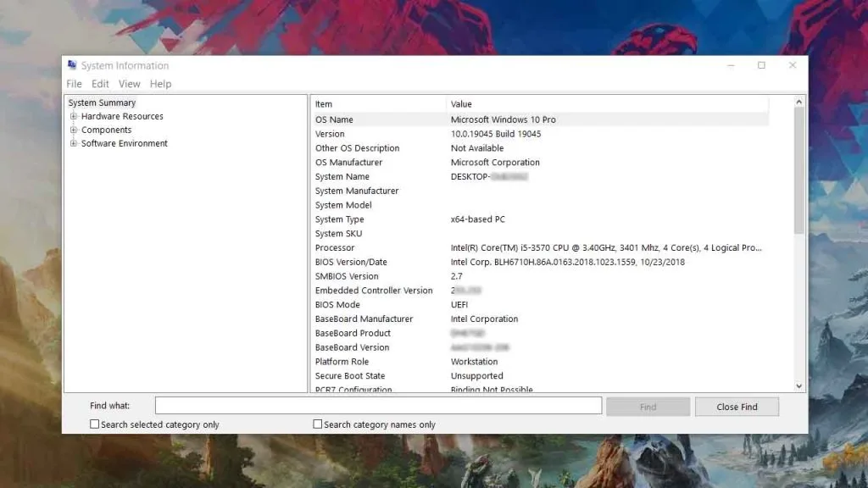Select the System Type row
This screenshot has height=488, width=868.
[x=542, y=219]
